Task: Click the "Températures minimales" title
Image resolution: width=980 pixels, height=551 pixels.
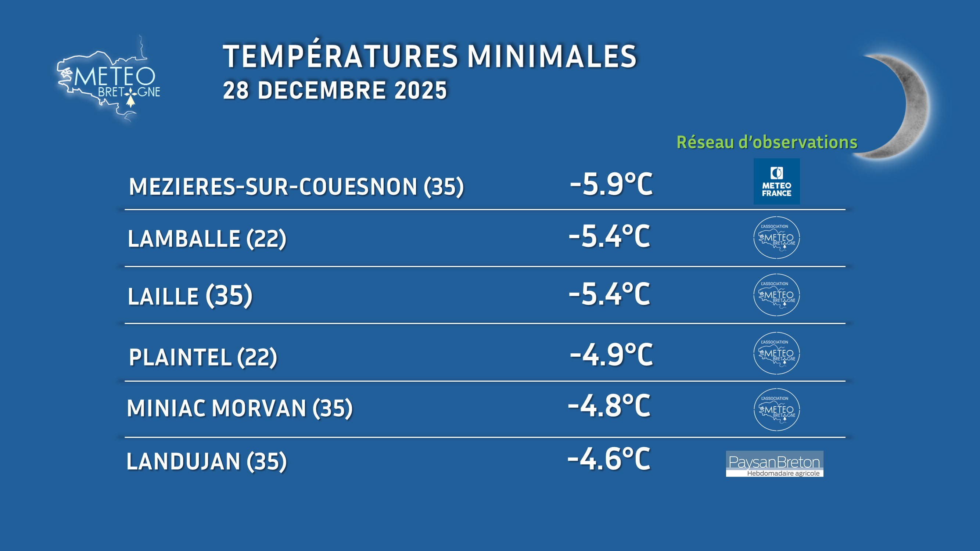Action: (430, 56)
